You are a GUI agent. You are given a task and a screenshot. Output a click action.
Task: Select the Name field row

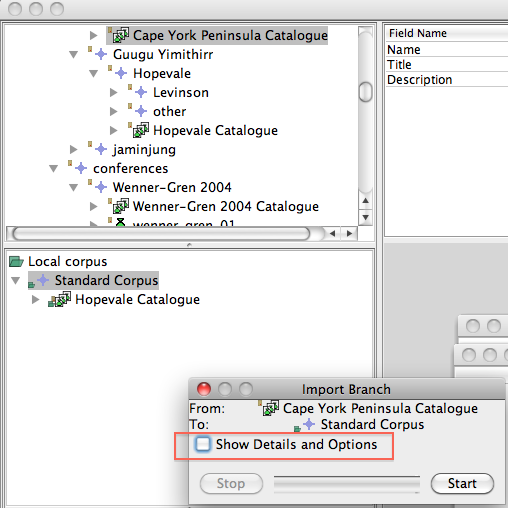pos(447,49)
